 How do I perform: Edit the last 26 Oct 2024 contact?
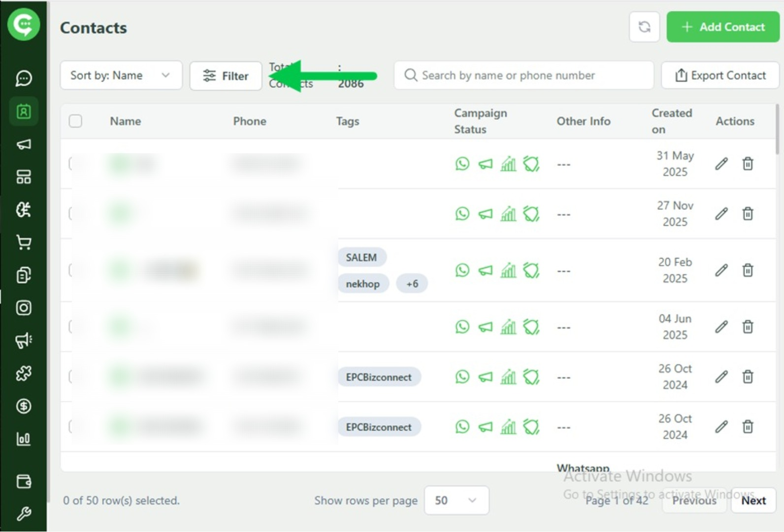click(x=721, y=427)
